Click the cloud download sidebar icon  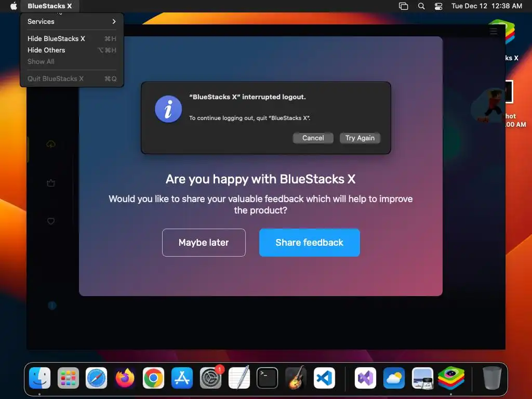[x=51, y=144]
